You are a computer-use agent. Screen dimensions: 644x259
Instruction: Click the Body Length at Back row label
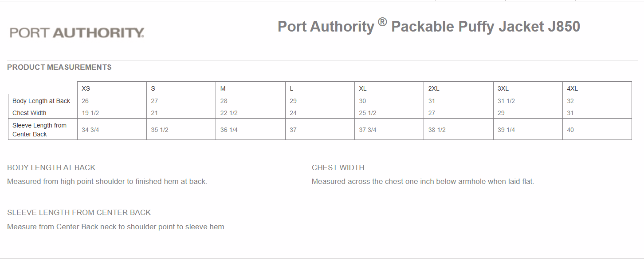(x=41, y=101)
